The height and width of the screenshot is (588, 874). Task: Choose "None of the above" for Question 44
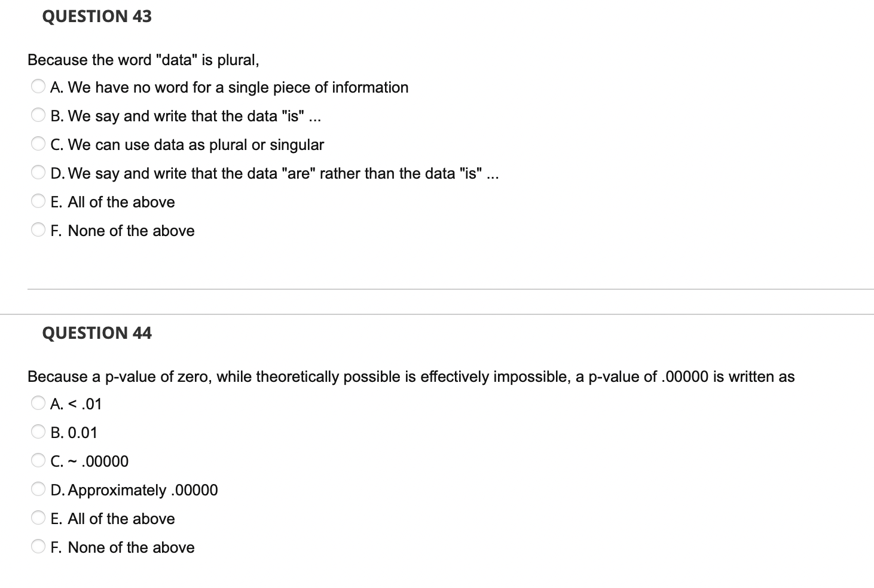38,546
